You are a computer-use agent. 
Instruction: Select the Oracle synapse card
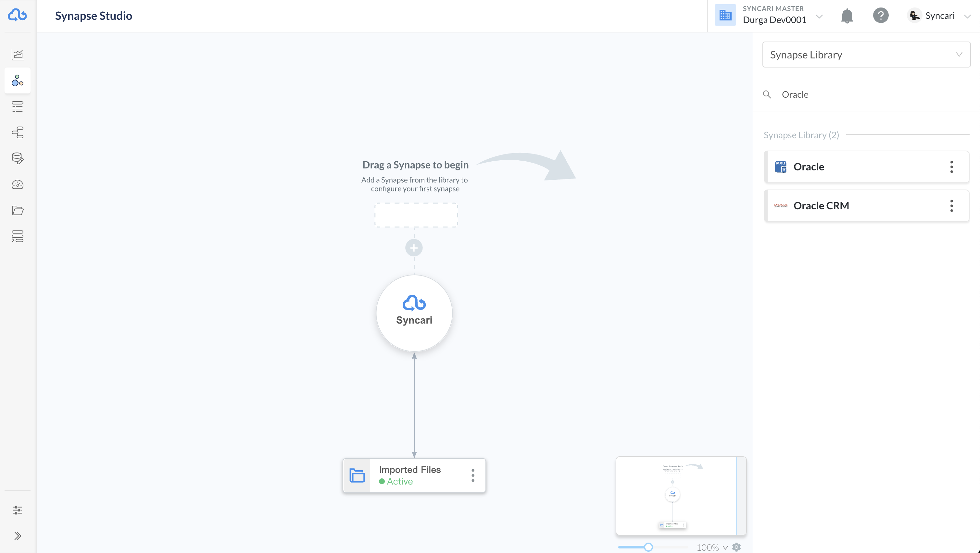(x=866, y=166)
